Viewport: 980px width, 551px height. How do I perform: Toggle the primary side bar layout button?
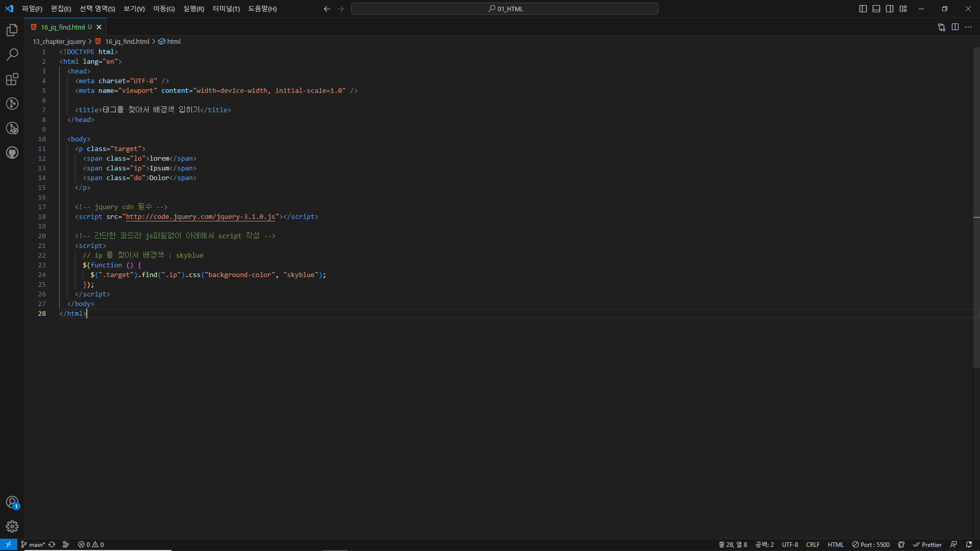click(x=863, y=9)
